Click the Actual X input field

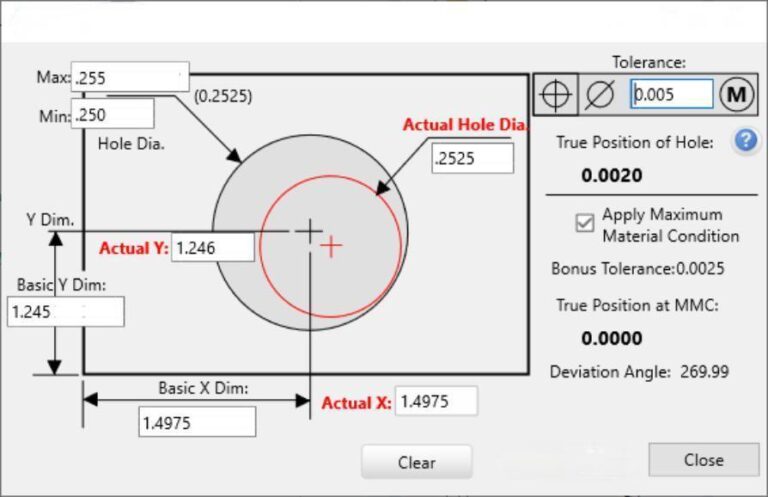click(x=436, y=402)
